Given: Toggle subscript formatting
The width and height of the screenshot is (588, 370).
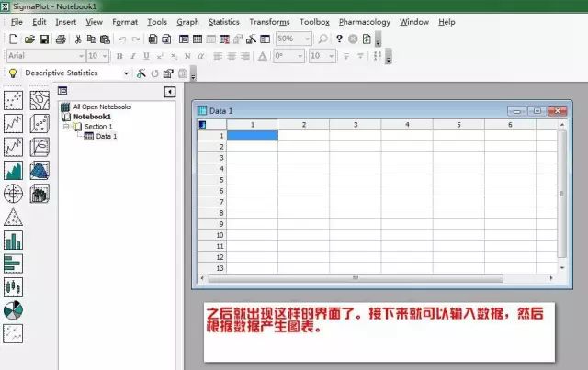Looking at the screenshot, I should [x=174, y=56].
